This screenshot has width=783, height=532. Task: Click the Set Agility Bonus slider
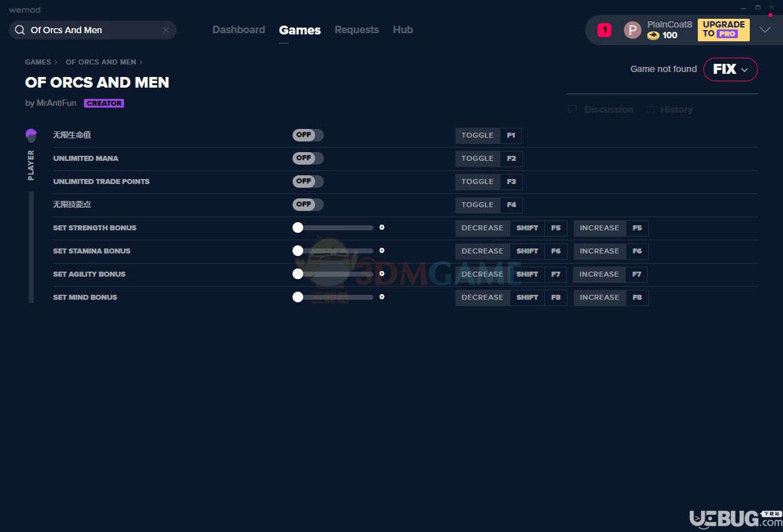(x=333, y=274)
